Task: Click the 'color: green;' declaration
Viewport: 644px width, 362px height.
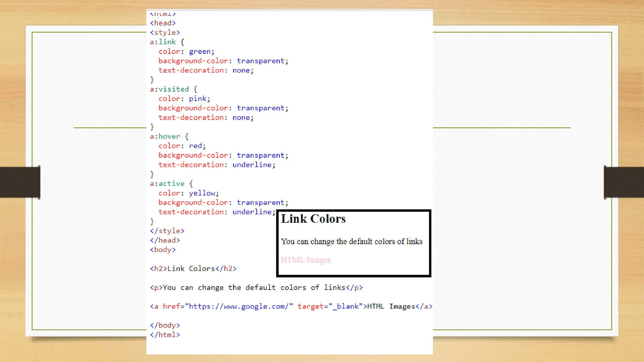Action: 186,52
